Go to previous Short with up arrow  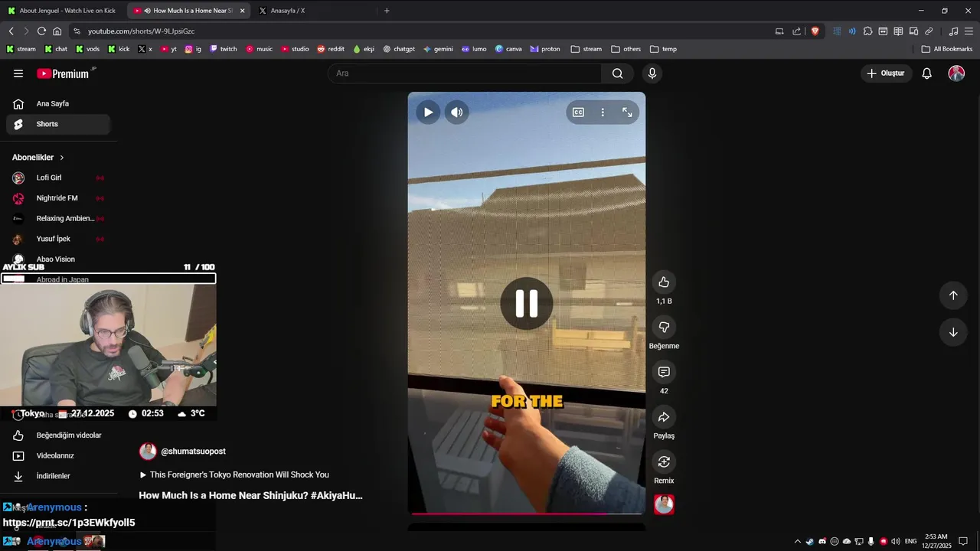pos(953,295)
